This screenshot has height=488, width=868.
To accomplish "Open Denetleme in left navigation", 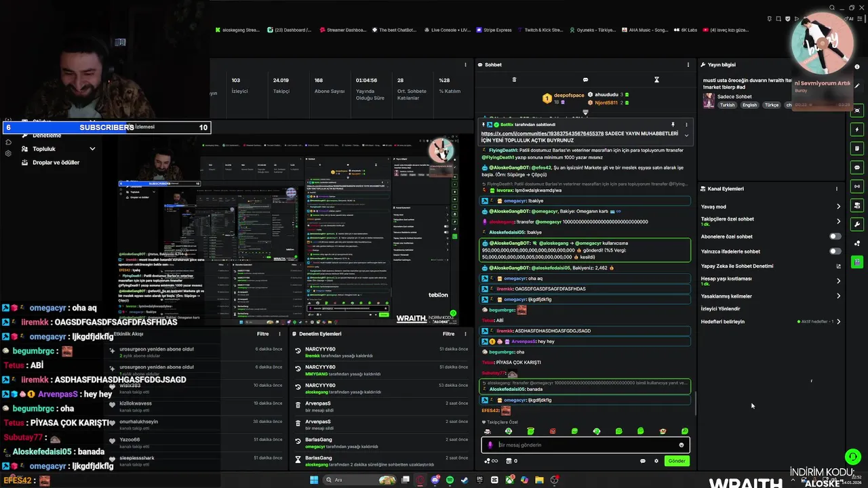I will coord(47,136).
